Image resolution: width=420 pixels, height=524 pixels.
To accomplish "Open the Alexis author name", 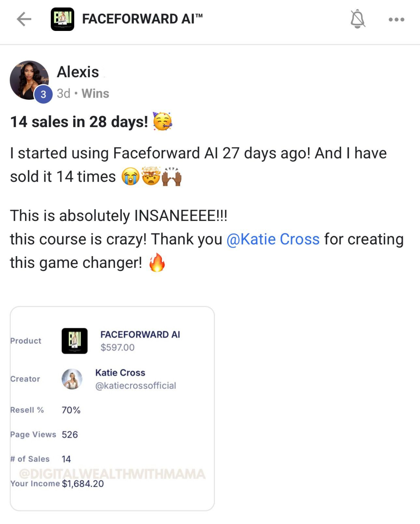I will (78, 72).
